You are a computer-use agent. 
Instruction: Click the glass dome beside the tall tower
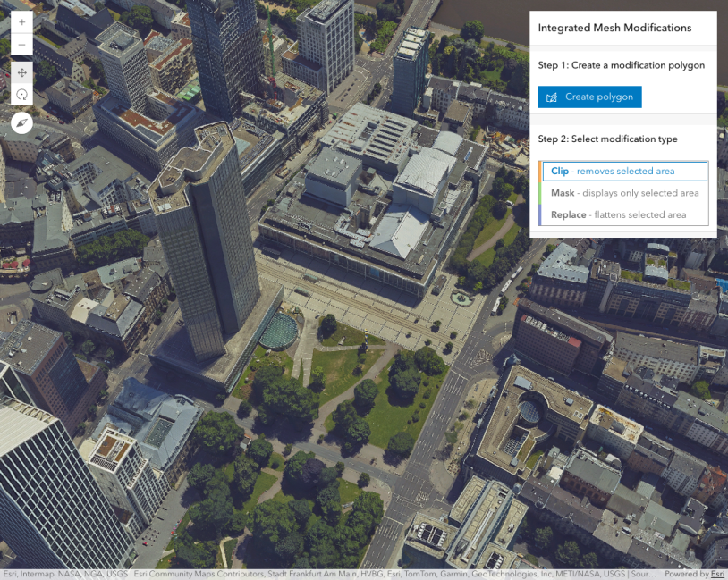coord(278,330)
